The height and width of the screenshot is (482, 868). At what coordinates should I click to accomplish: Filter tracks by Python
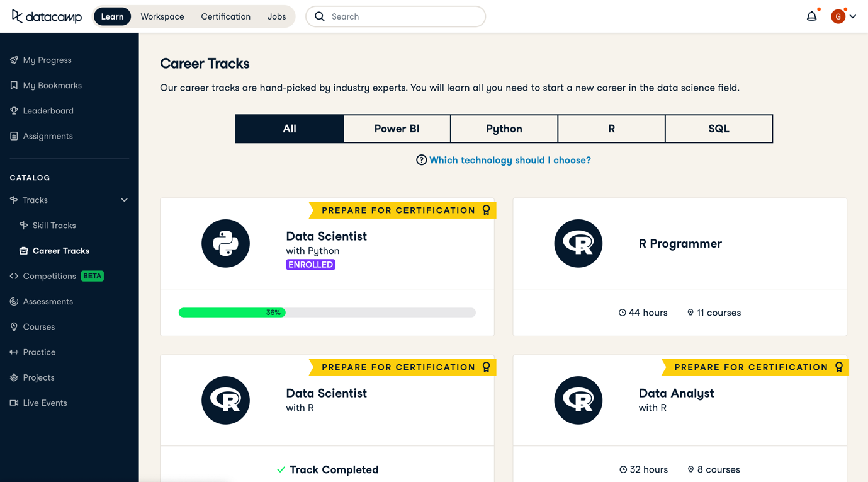click(504, 129)
